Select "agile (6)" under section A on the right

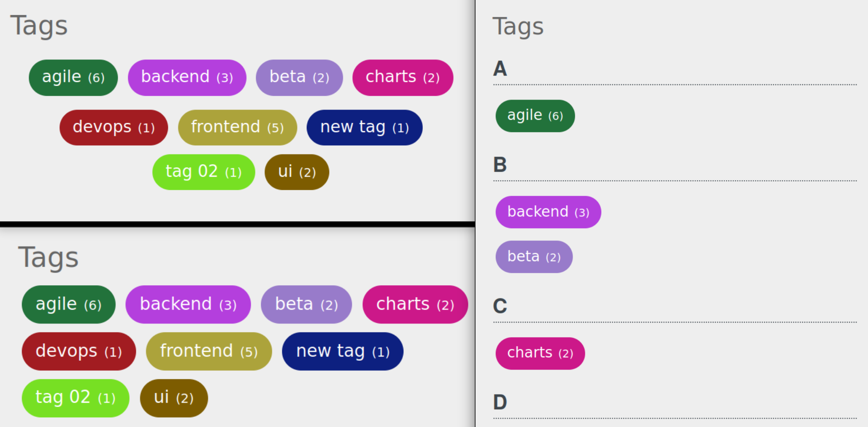pyautogui.click(x=535, y=115)
